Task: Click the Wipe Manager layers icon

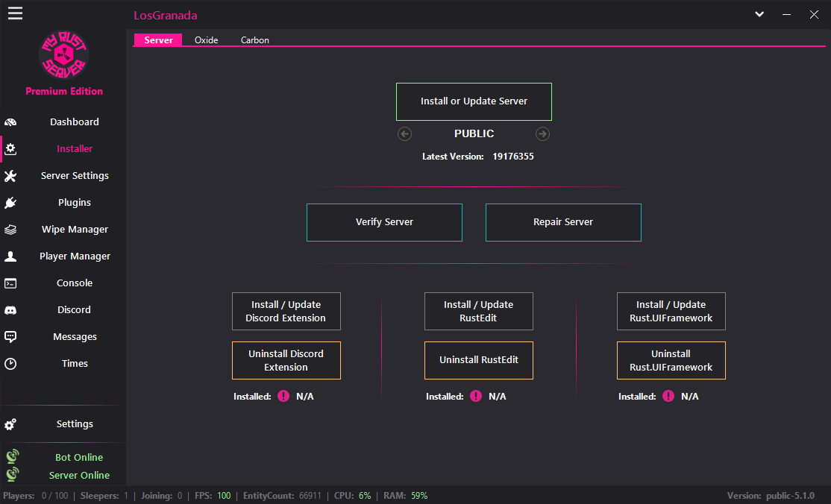Action: point(10,230)
